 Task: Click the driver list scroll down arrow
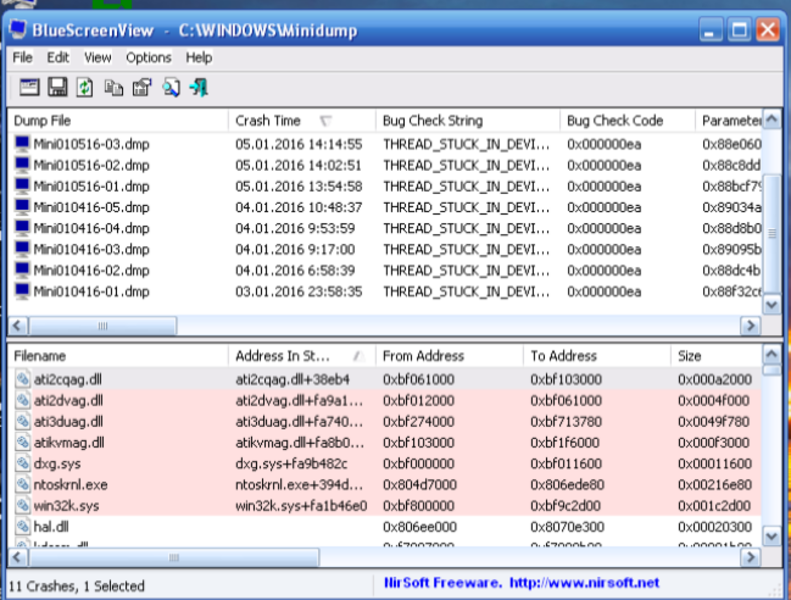(x=771, y=536)
